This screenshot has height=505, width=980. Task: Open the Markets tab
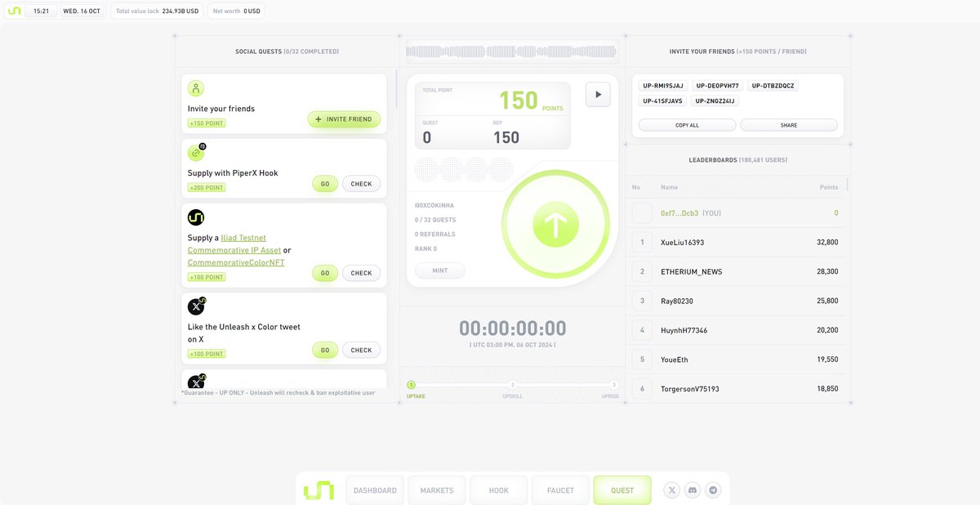click(x=437, y=490)
